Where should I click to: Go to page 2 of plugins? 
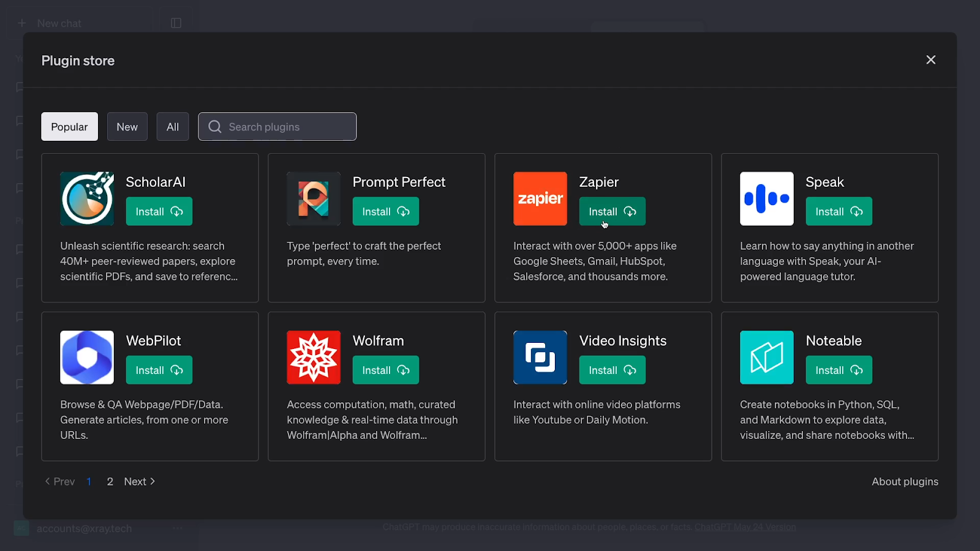coord(110,482)
